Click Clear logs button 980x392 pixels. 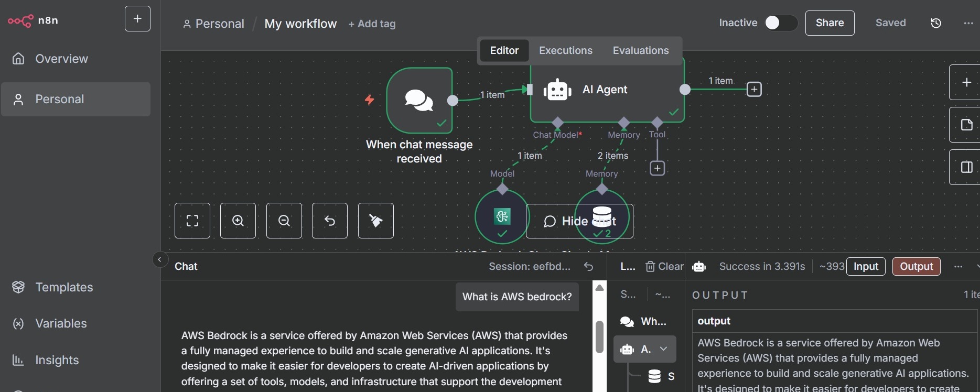click(x=664, y=266)
